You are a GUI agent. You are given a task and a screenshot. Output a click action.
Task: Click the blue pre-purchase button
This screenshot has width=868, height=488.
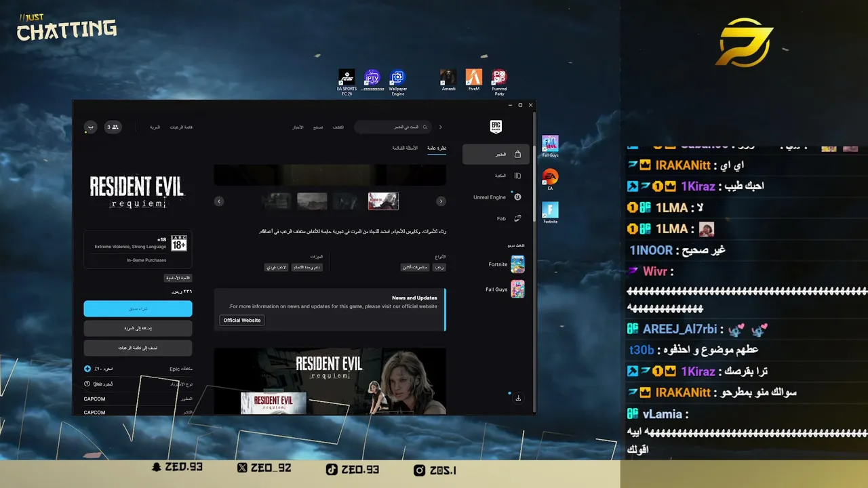click(x=138, y=309)
